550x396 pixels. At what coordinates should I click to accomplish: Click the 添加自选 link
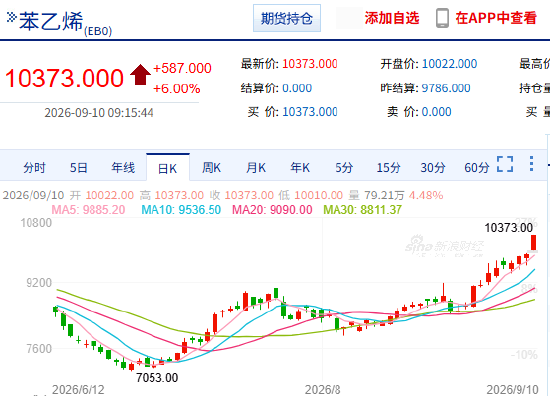point(392,18)
